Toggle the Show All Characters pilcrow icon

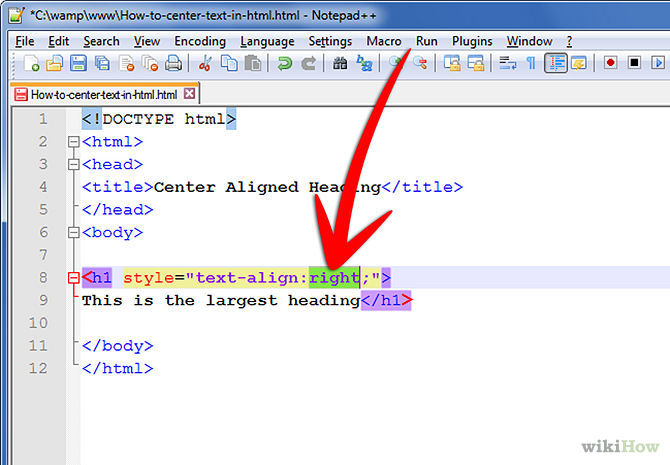point(530,64)
